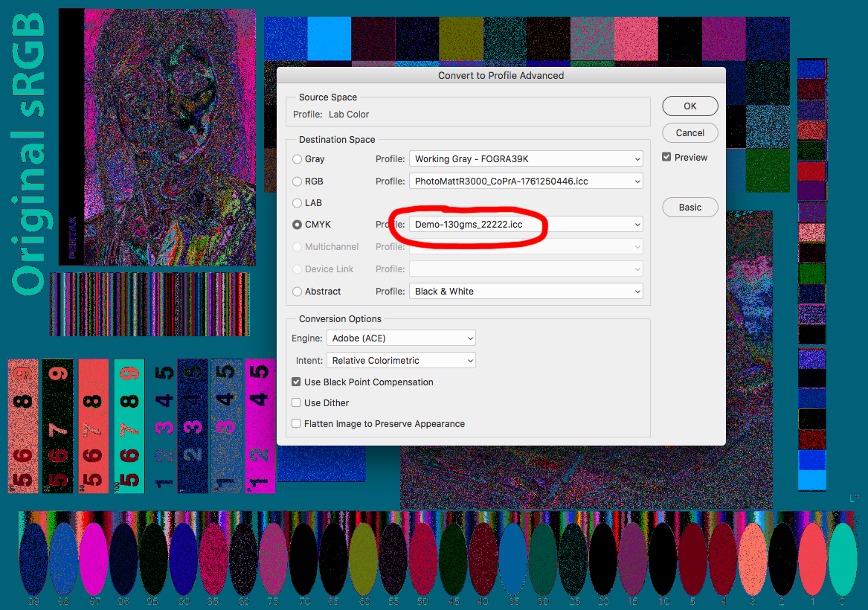
Task: Open the Intent Relative Colorimetric dropdown
Action: point(401,360)
